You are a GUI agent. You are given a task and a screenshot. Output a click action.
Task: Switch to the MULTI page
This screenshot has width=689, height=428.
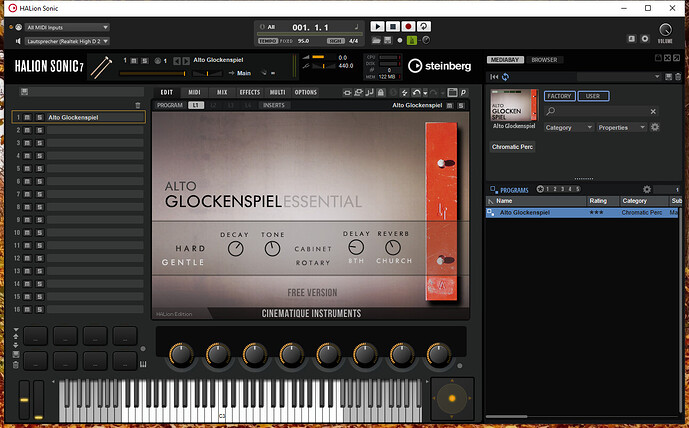tap(277, 92)
